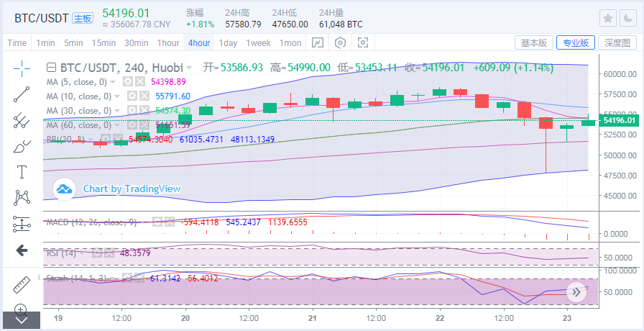Open the pitchfork drawing tool
The image size is (644, 331).
point(22,119)
